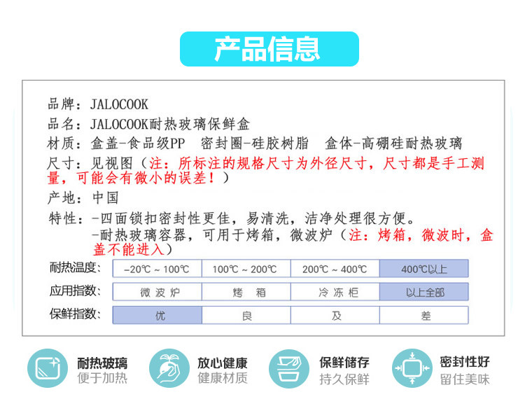Click the 健康材质 subtitle

[x=223, y=378]
